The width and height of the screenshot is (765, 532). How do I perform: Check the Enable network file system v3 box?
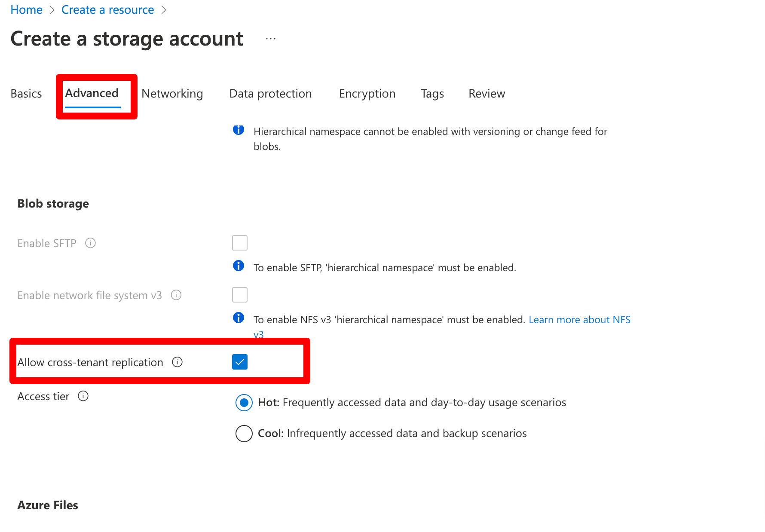tap(240, 295)
